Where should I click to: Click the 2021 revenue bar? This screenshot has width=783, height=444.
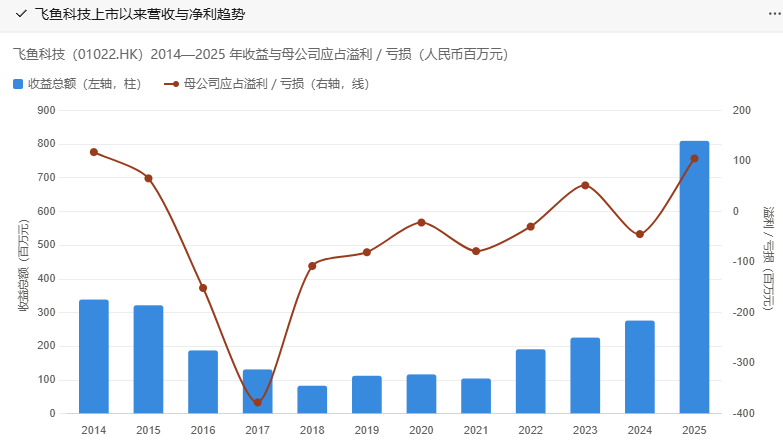pos(476,396)
